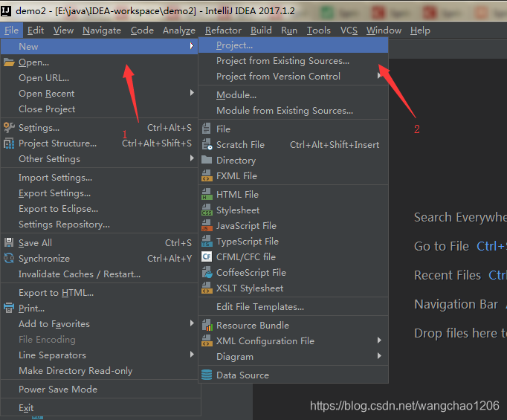Click the Directory folder icon
The width and height of the screenshot is (507, 420).
pos(207,160)
